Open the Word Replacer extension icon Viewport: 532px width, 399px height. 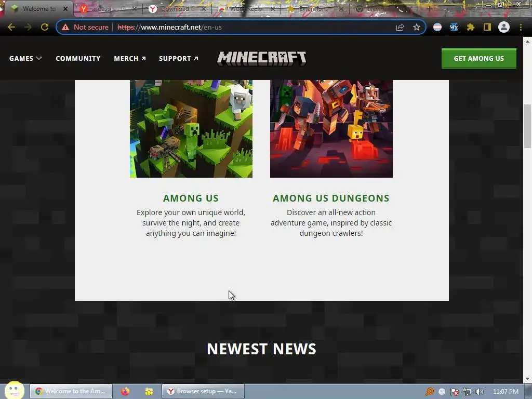tap(454, 27)
